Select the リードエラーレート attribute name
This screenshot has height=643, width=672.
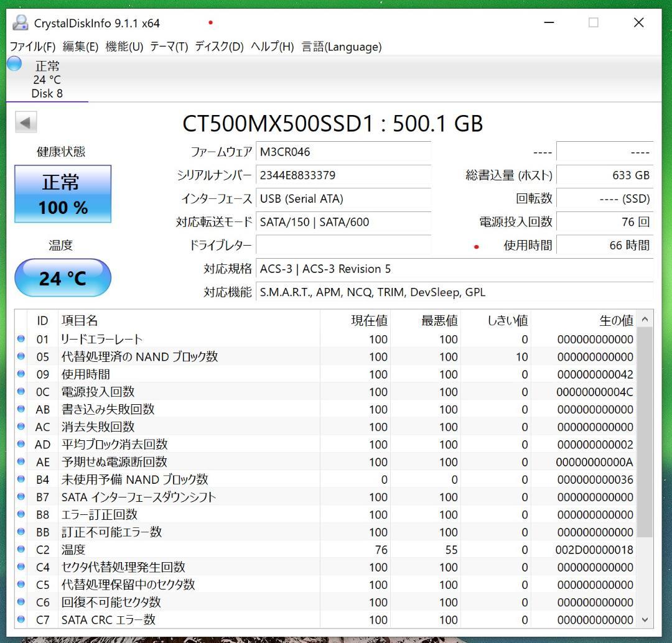click(x=101, y=340)
